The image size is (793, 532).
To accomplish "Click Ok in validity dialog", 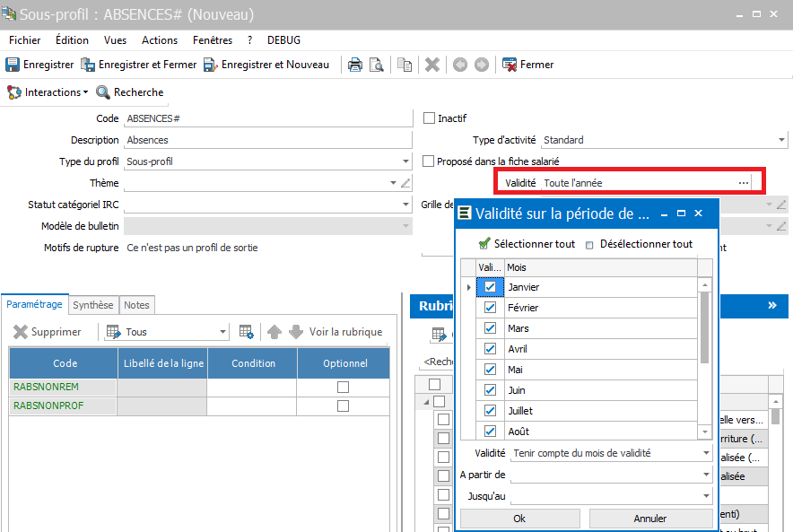I will (520, 519).
